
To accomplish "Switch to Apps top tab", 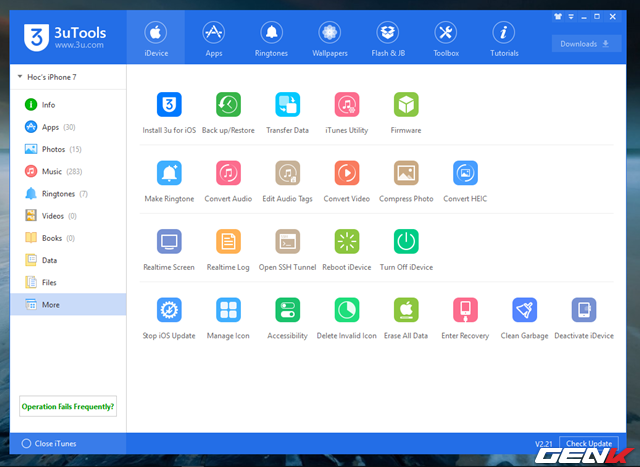I will pyautogui.click(x=213, y=38).
